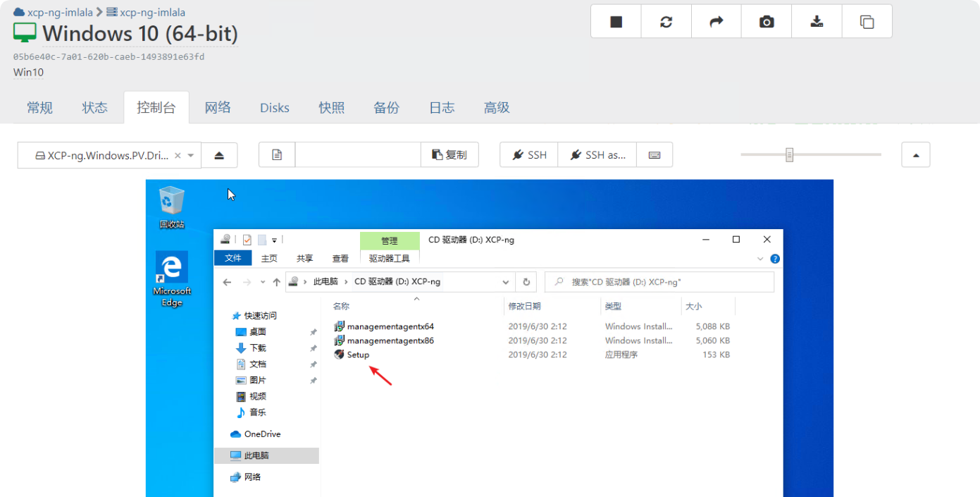The height and width of the screenshot is (497, 980).
Task: Open recent locations dropdown beside navigation arrows
Action: click(x=262, y=282)
